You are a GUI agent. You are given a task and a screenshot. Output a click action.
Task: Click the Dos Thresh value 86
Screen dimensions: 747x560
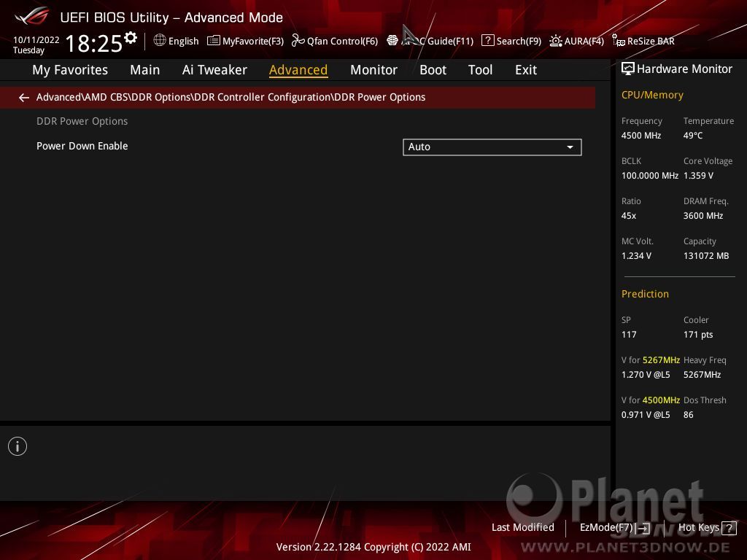(689, 415)
